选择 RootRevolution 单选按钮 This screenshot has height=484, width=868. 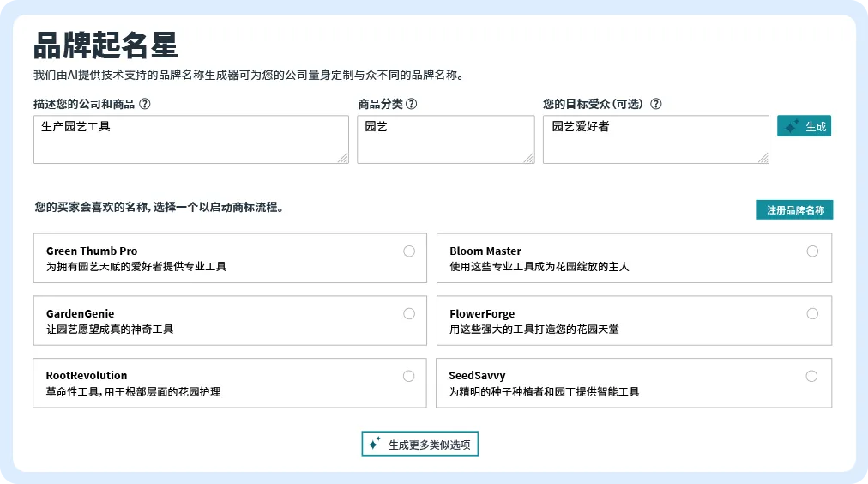[408, 376]
